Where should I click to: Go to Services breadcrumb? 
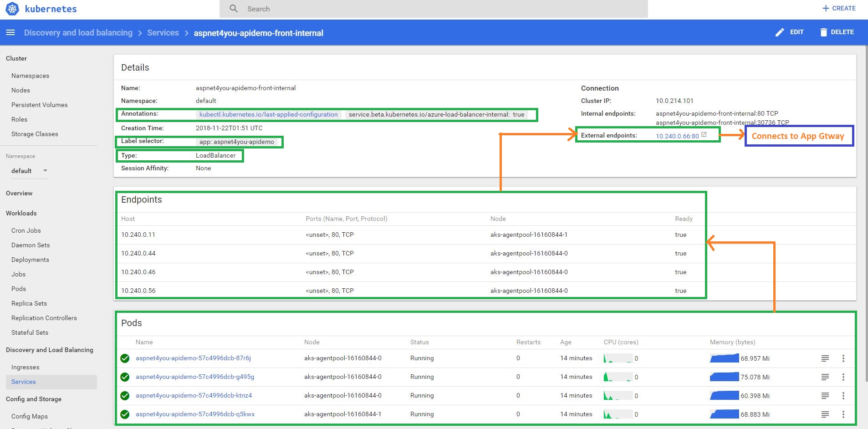[x=163, y=33]
